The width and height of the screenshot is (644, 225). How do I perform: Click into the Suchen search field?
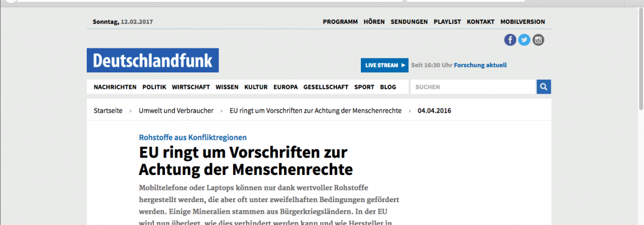pyautogui.click(x=473, y=87)
